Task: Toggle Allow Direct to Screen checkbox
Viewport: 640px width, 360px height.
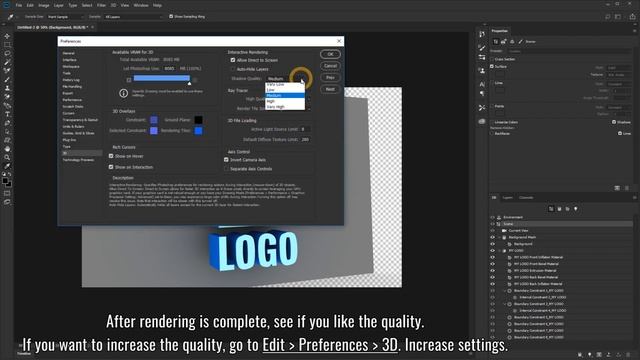Action: pyautogui.click(x=233, y=60)
